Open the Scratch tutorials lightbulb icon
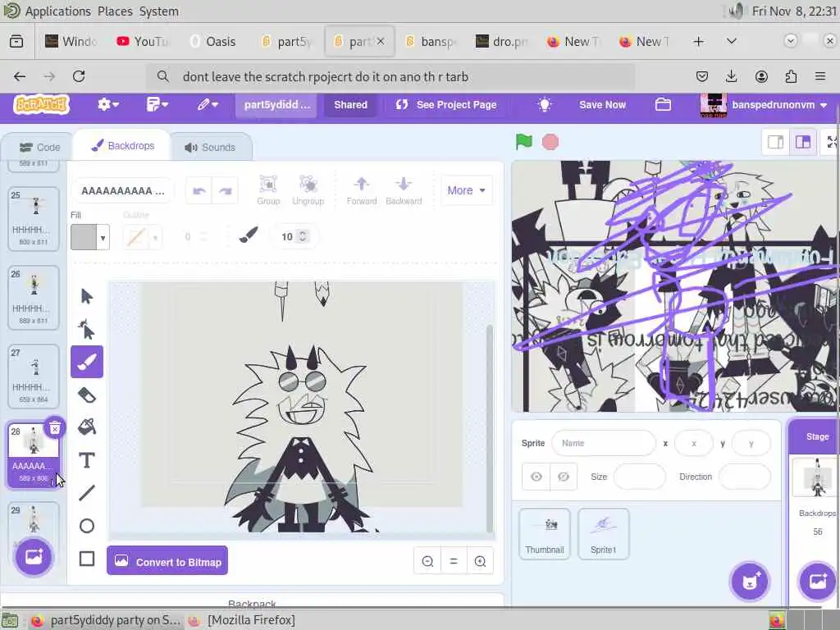This screenshot has width=840, height=630. tap(545, 104)
